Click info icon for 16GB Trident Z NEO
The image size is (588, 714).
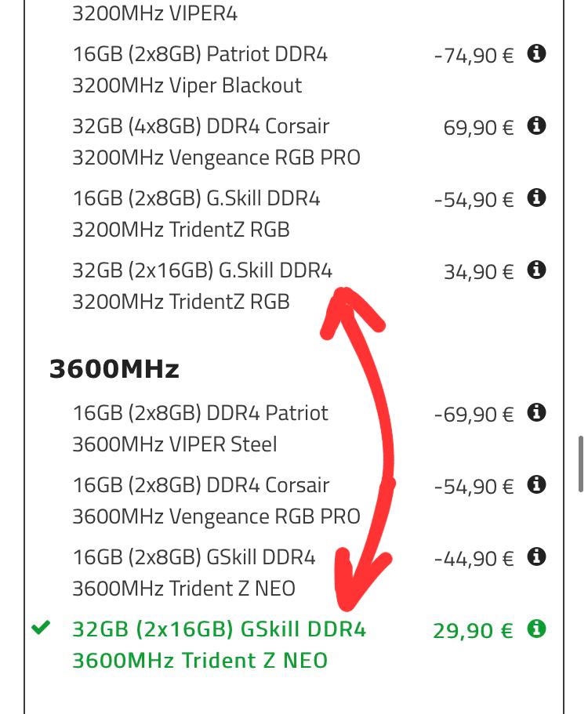pos(536,557)
